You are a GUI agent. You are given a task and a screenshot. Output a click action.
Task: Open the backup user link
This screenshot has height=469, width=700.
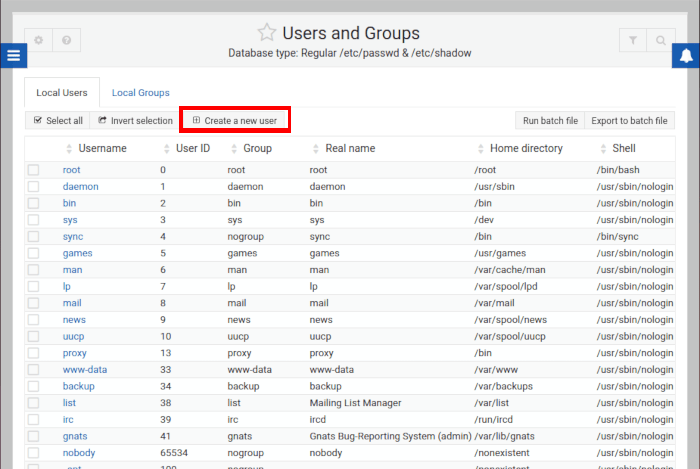click(79, 386)
